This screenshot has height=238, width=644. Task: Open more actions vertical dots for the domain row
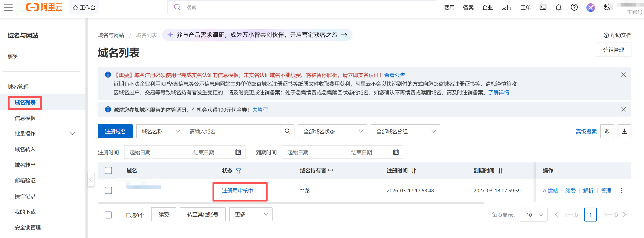coord(621,190)
